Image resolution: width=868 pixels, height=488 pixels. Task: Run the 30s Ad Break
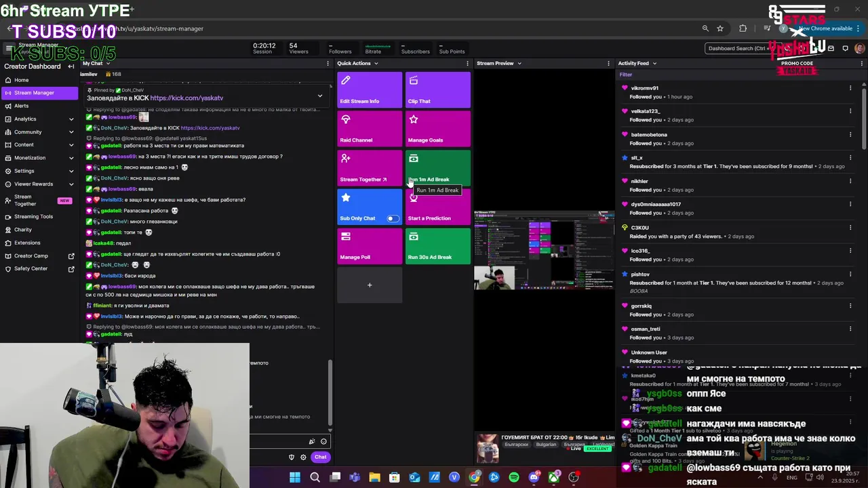438,246
